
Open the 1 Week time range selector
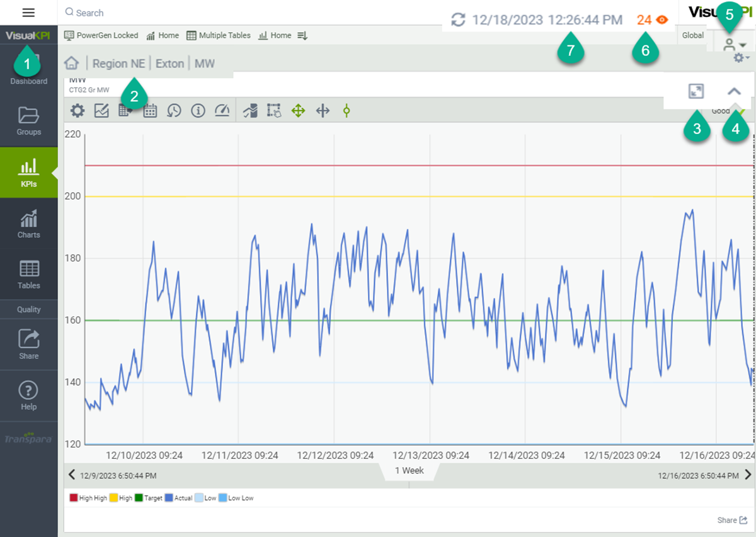point(409,471)
